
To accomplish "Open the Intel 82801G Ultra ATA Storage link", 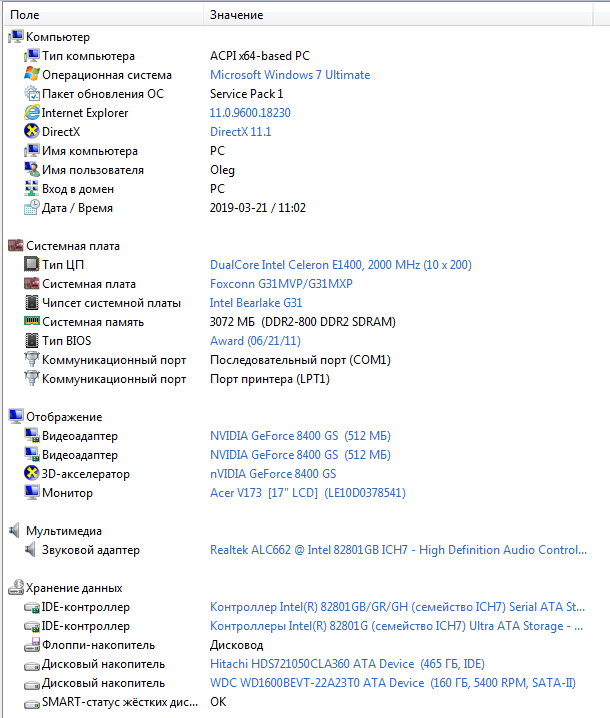I will click(x=396, y=626).
